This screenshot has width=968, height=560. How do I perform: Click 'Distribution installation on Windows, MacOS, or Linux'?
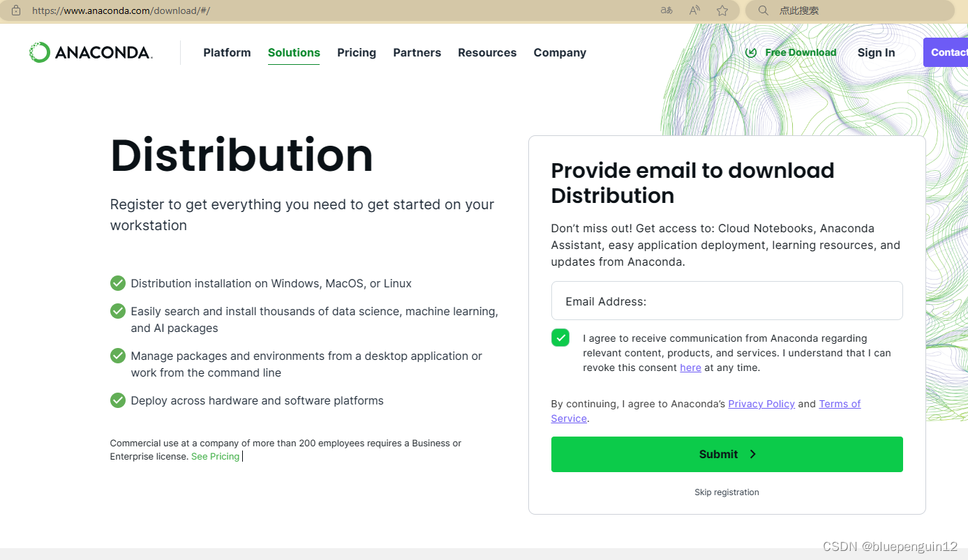pos(271,283)
